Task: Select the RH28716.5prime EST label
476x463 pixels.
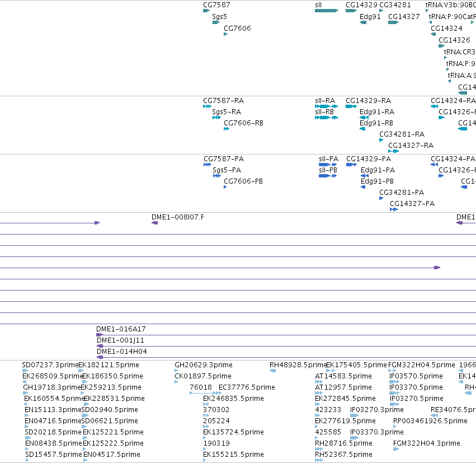Action: click(x=343, y=443)
